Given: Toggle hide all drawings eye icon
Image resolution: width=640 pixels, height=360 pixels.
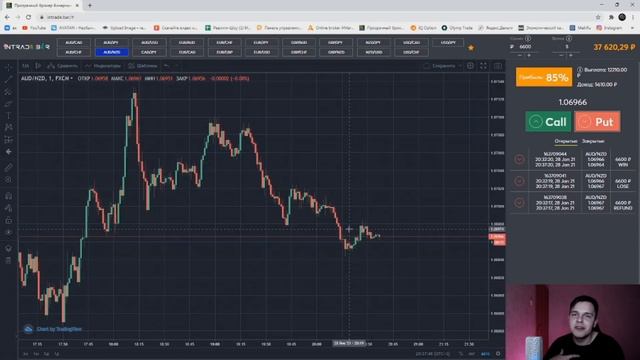Looking at the screenshot, I should [8, 232].
